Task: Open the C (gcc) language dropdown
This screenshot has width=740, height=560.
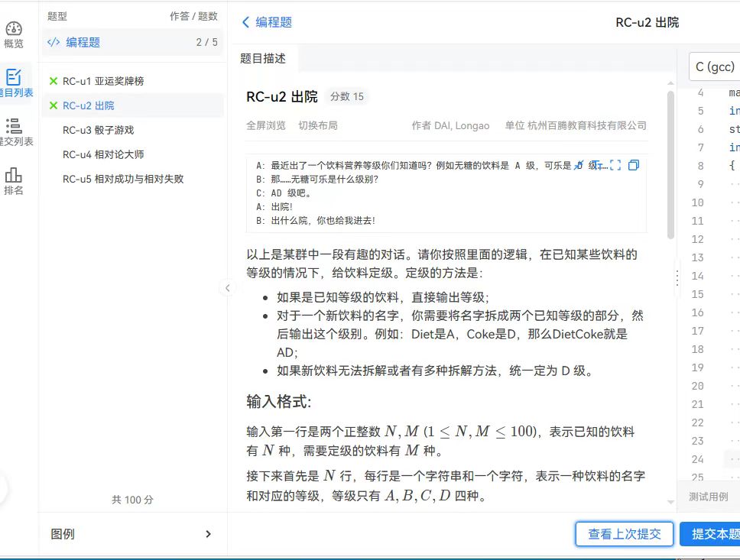Action: click(714, 67)
